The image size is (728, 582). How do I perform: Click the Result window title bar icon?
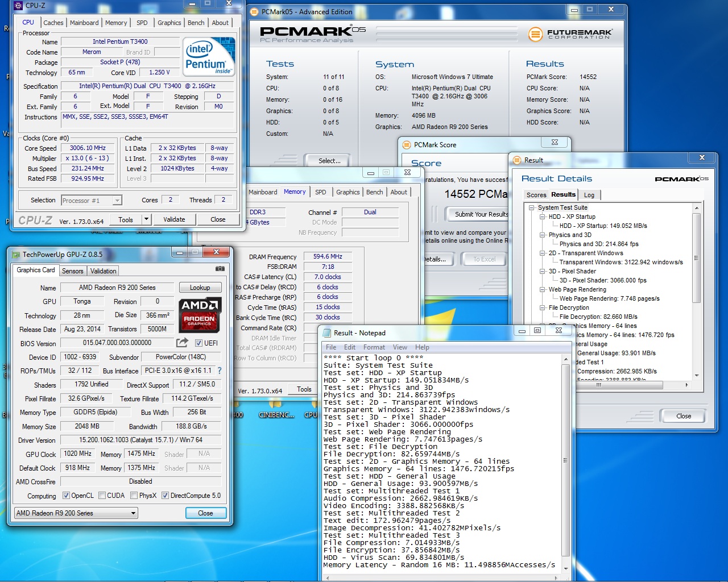(517, 160)
